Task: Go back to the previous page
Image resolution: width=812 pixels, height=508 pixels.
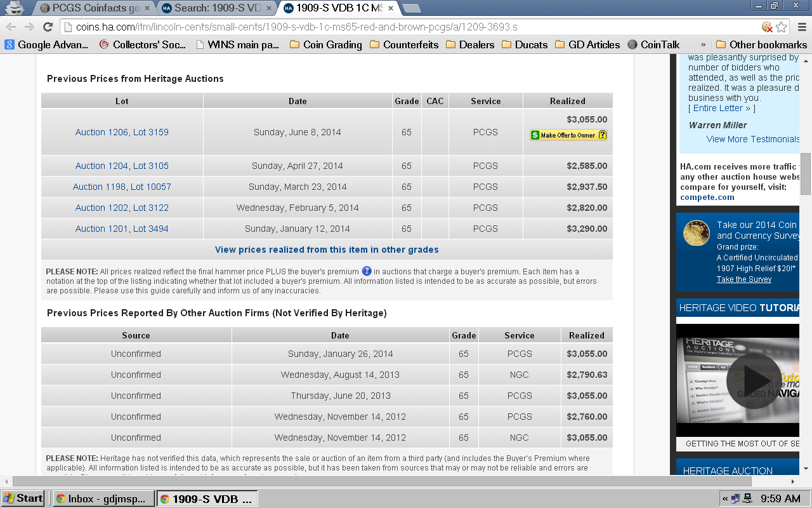Action: (11, 27)
